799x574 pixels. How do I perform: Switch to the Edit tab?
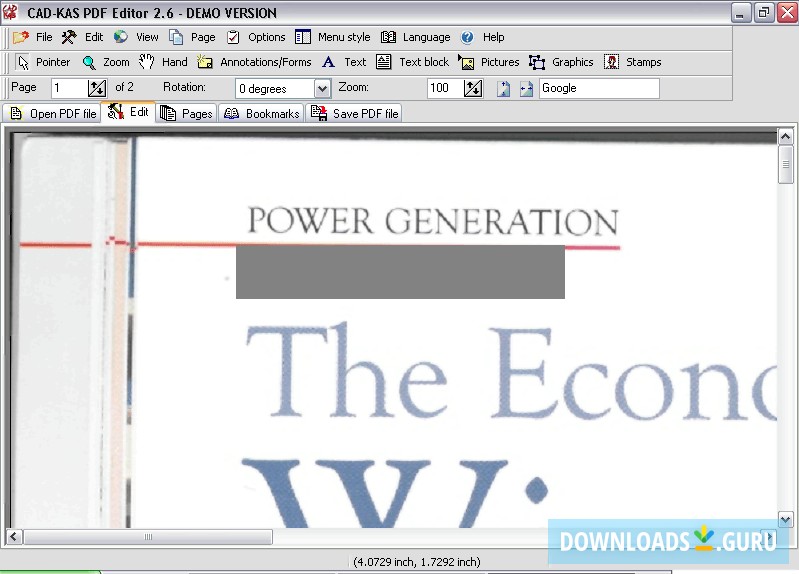(x=128, y=112)
